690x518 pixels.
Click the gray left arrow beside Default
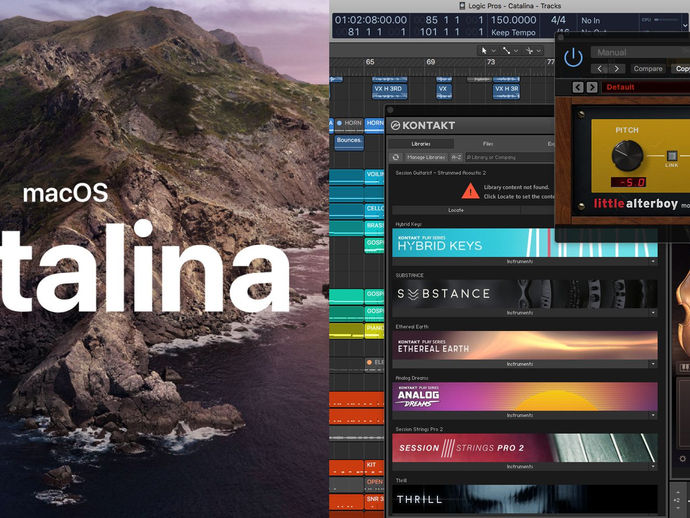(x=578, y=87)
